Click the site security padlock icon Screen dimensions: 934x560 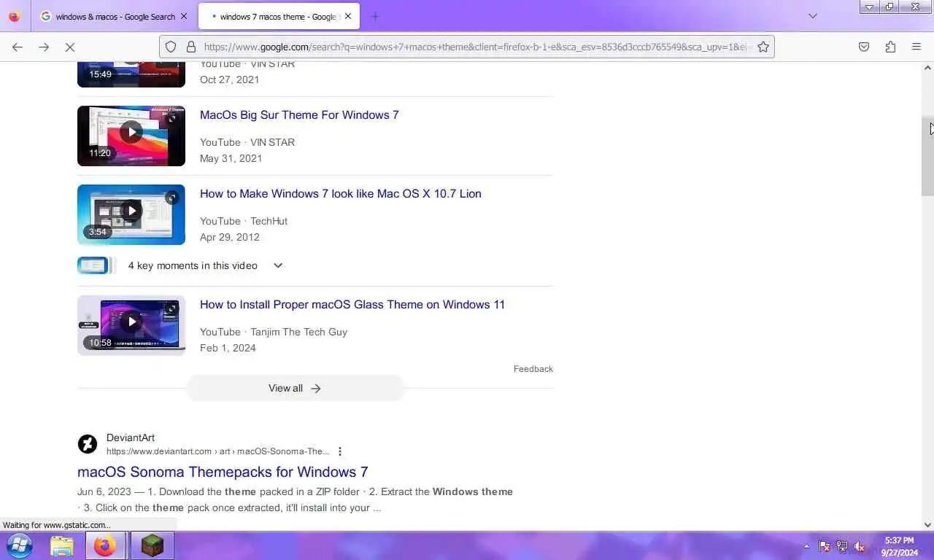tap(191, 47)
